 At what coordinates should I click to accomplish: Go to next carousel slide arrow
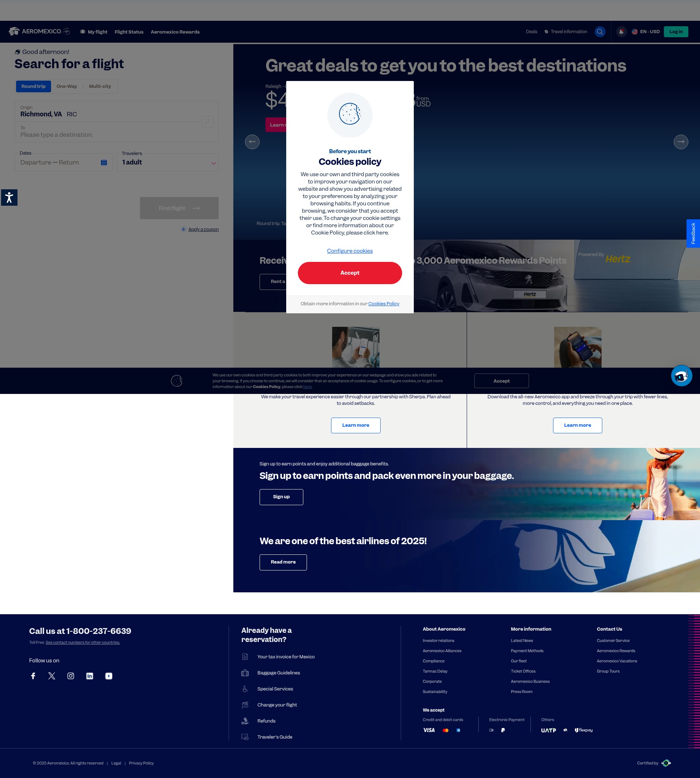coord(681,142)
